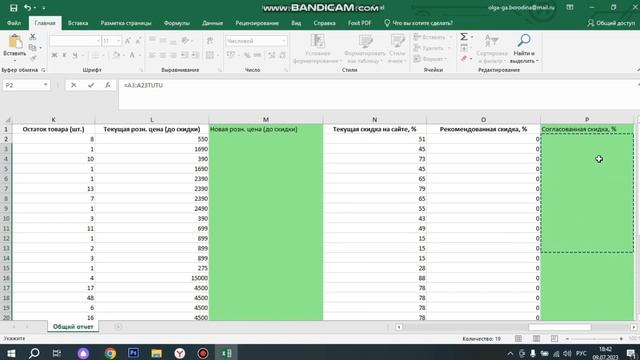
Task: Click the Insert Function fx icon
Action: point(108,85)
